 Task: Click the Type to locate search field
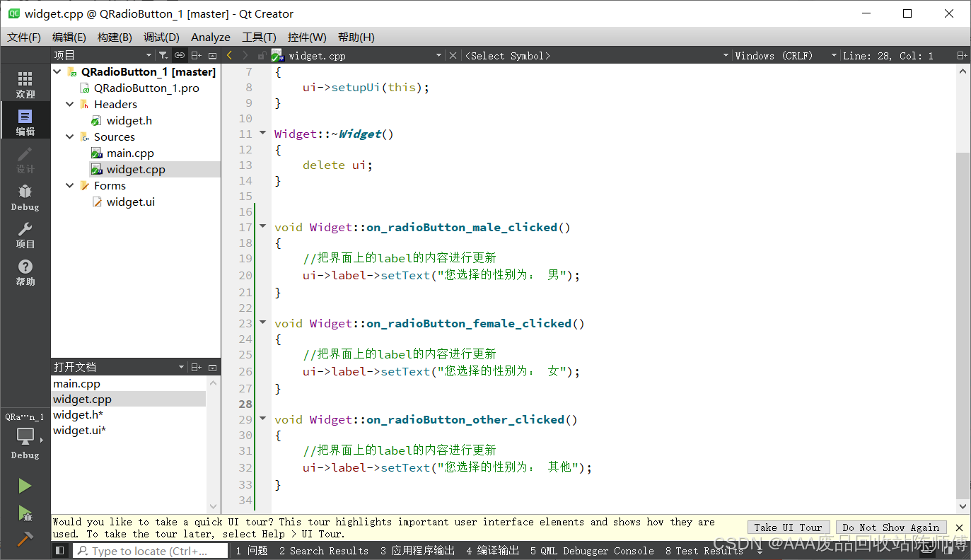click(149, 550)
